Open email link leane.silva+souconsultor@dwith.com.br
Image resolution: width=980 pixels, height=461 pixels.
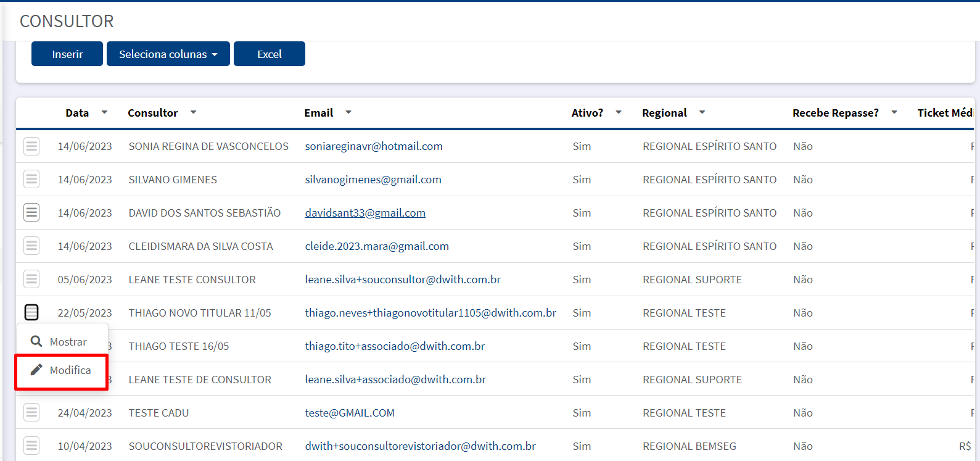point(403,280)
